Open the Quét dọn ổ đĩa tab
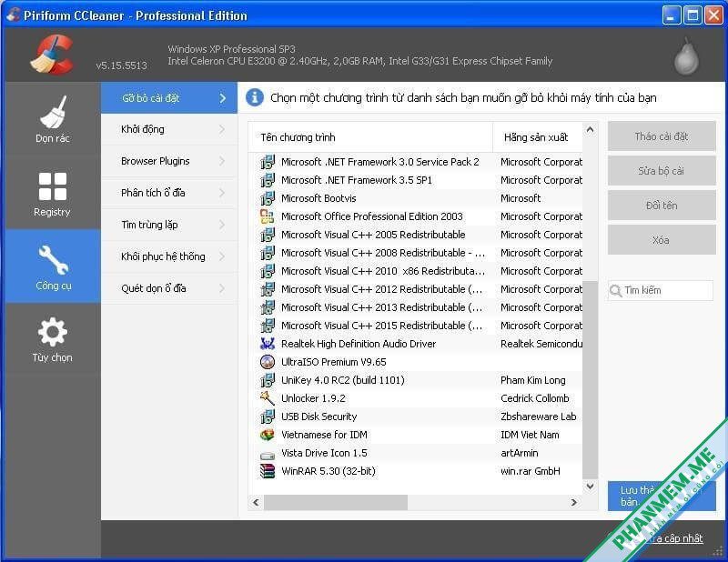Viewport: 728px width, 562px height. click(x=169, y=288)
